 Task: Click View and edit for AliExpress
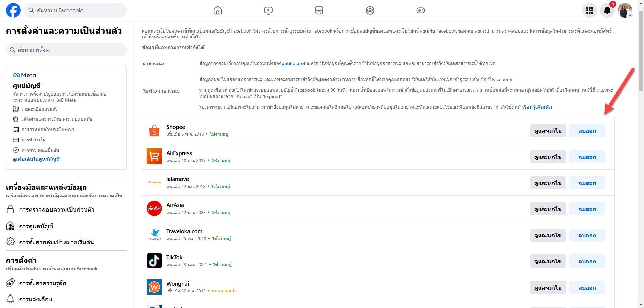pos(548,157)
